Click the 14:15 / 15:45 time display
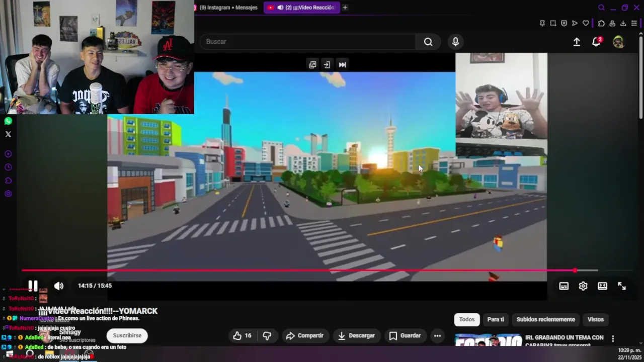The height and width of the screenshot is (362, 644). (x=95, y=286)
